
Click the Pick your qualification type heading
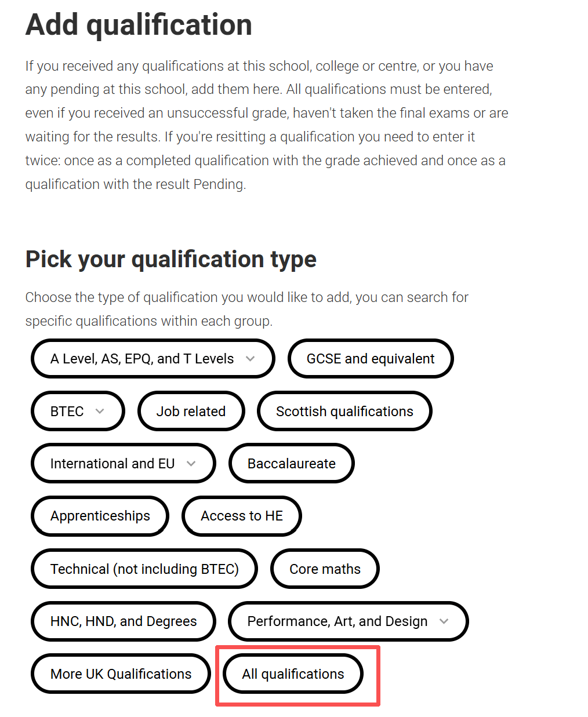tap(171, 259)
